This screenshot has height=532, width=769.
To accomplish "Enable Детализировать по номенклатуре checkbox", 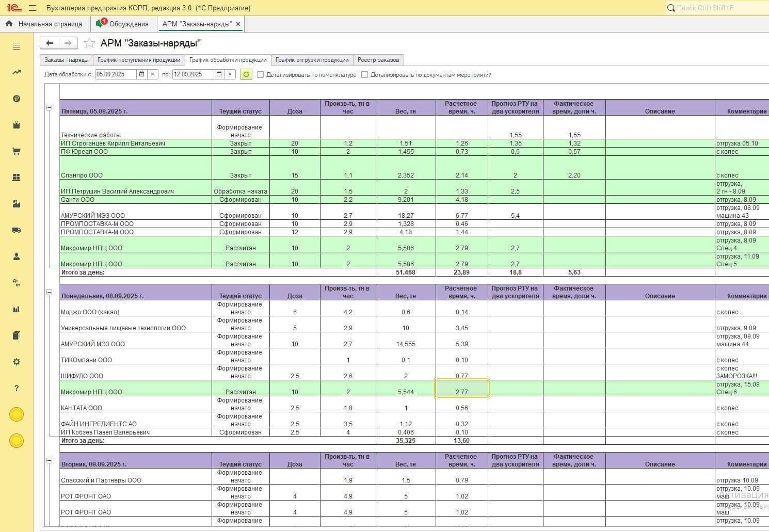I will pyautogui.click(x=261, y=75).
